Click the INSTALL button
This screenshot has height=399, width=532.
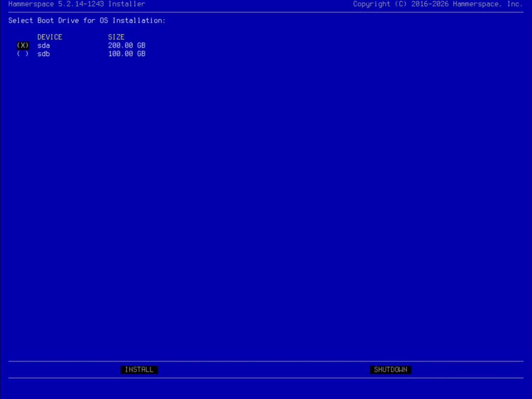point(139,370)
